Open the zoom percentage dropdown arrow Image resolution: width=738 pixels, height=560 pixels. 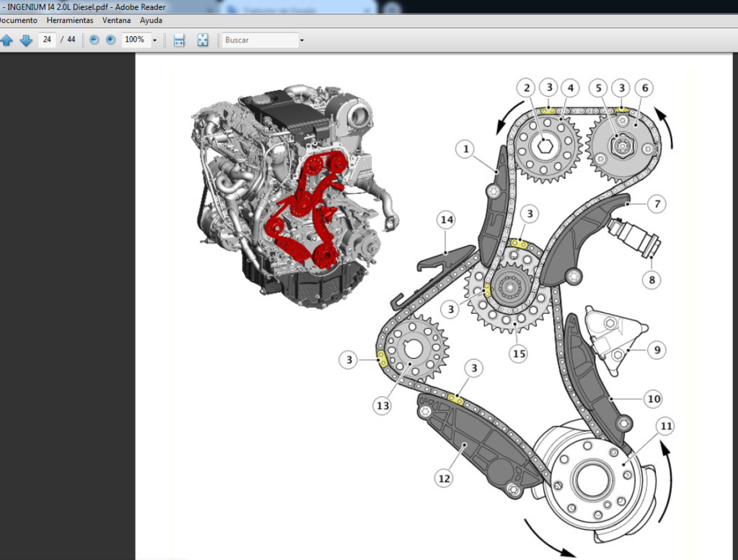(x=154, y=40)
